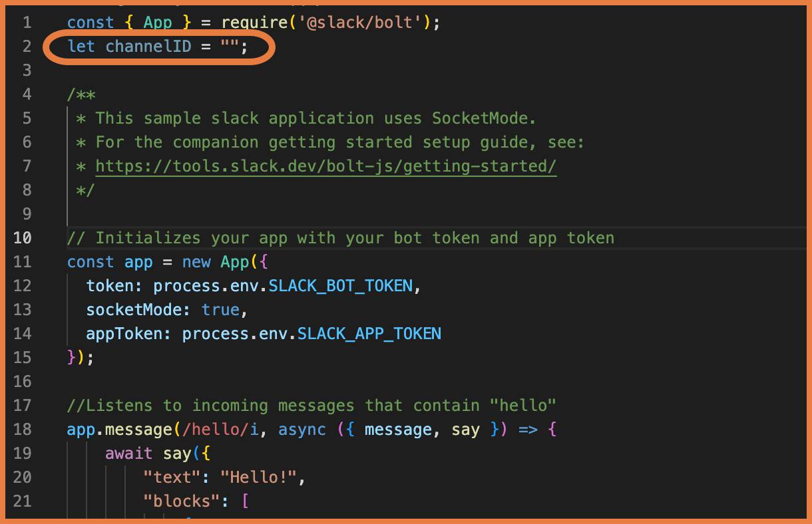Click line number 18 in the gutter
Image resolution: width=812 pixels, height=524 pixels.
[23, 430]
